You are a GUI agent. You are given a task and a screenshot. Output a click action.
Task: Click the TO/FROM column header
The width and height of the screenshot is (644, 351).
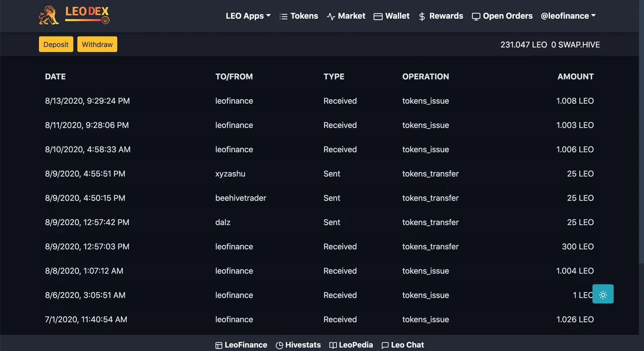coord(234,77)
